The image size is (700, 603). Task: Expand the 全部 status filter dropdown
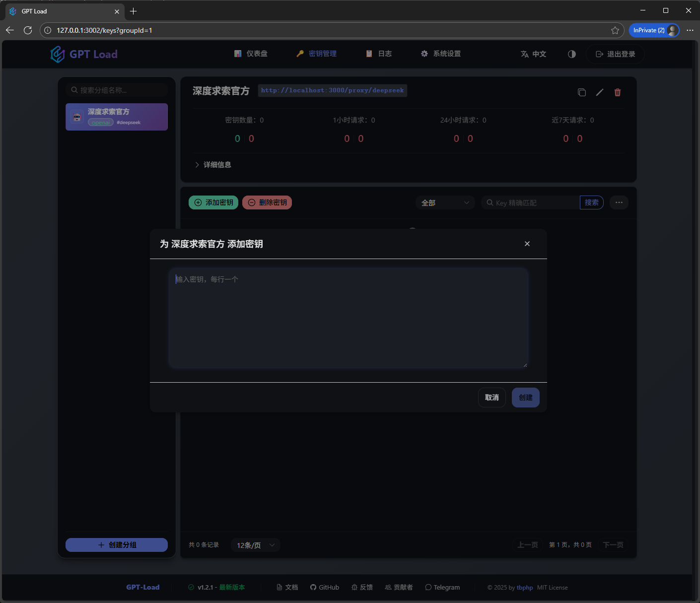tap(445, 202)
